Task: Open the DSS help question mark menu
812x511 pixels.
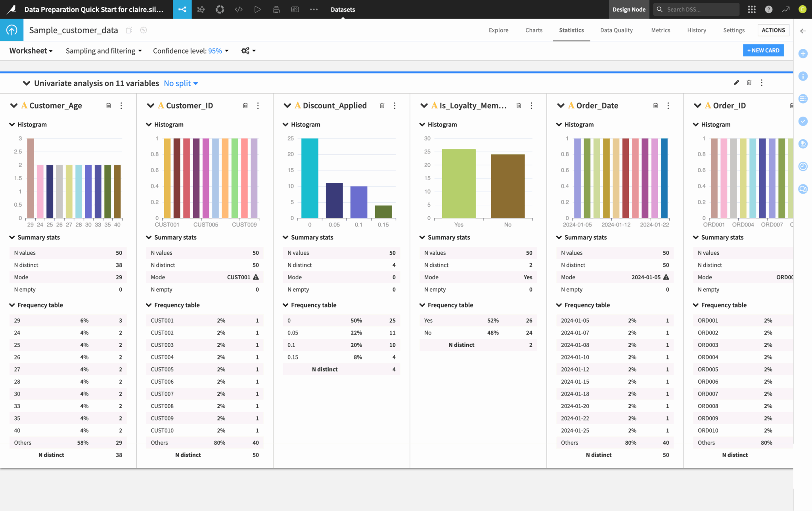Action: [x=768, y=9]
